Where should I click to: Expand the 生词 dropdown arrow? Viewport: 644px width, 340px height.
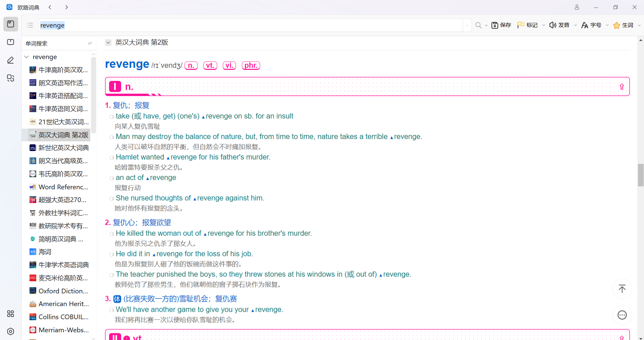pos(639,26)
